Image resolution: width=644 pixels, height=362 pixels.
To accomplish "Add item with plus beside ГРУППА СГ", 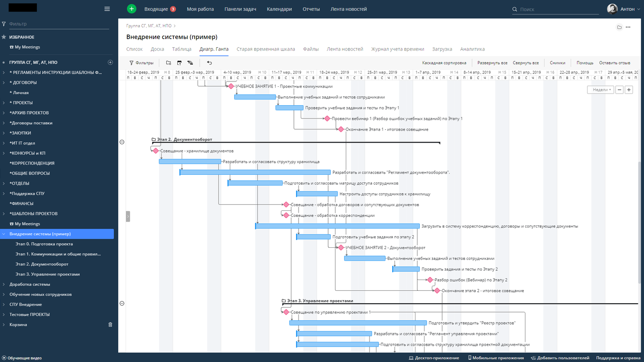I will point(110,62).
